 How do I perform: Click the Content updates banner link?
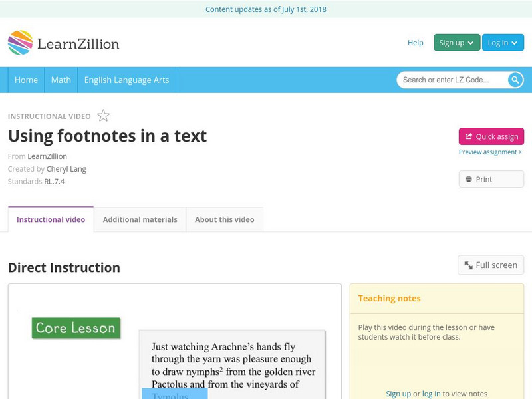(x=266, y=9)
